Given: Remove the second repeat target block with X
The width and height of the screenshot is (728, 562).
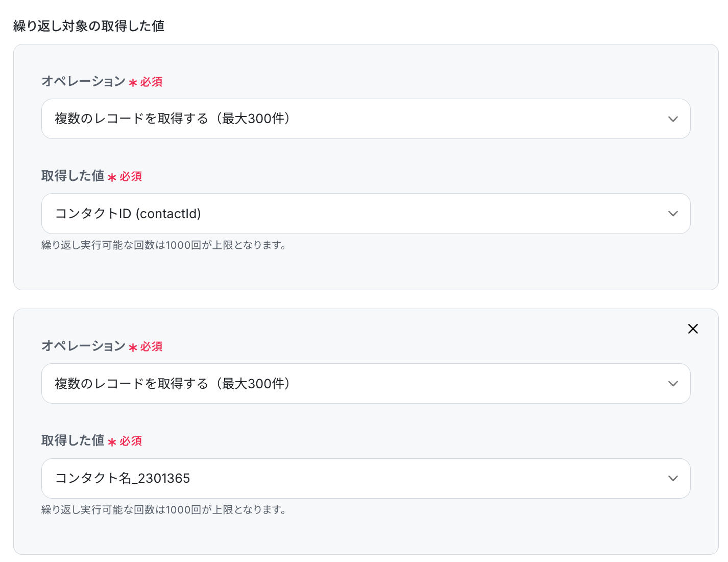Looking at the screenshot, I should point(693,329).
